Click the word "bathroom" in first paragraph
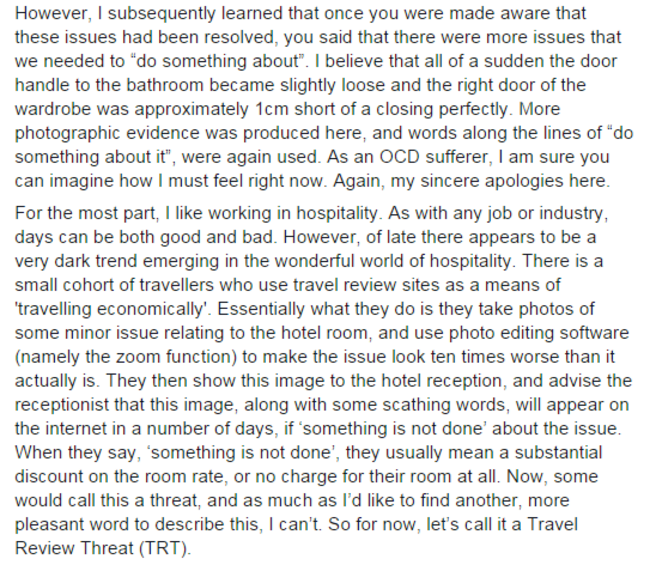Screen dimensions: 650x565 pyautogui.click(x=165, y=85)
